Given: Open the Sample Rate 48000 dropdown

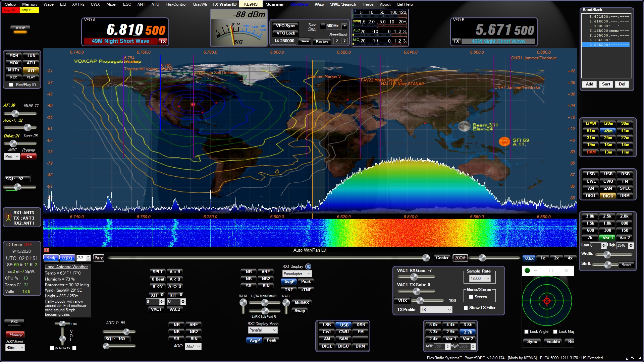Looking at the screenshot, I should (x=480, y=279).
